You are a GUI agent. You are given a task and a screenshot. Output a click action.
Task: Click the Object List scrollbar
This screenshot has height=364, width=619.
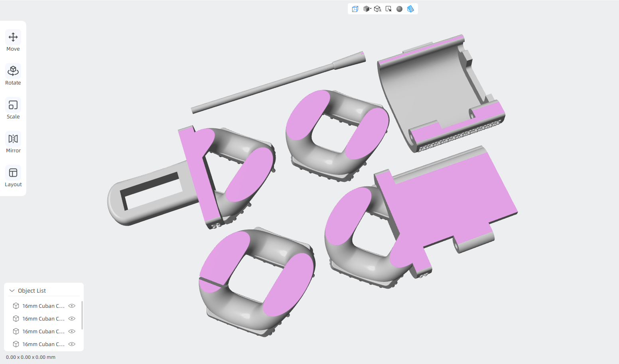[x=82, y=315]
